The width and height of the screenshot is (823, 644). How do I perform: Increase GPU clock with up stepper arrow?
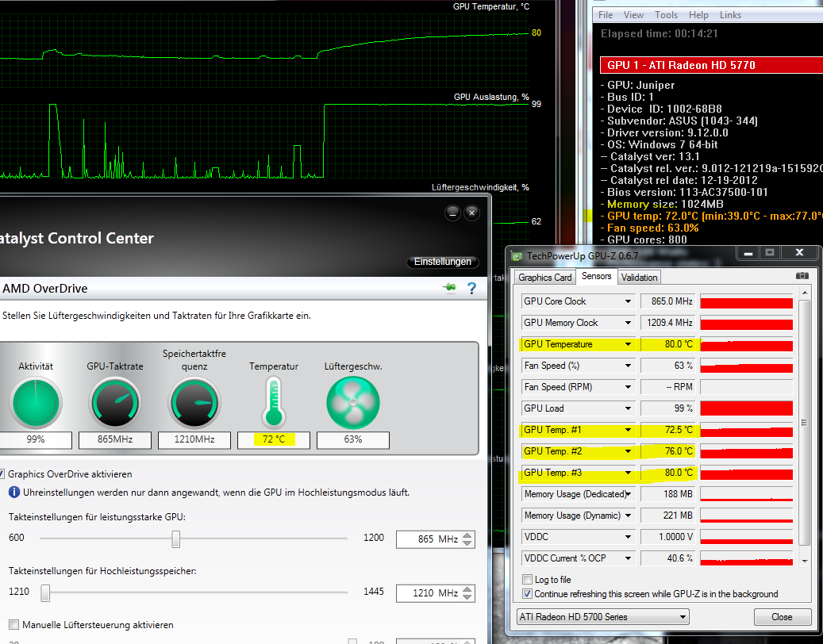467,535
